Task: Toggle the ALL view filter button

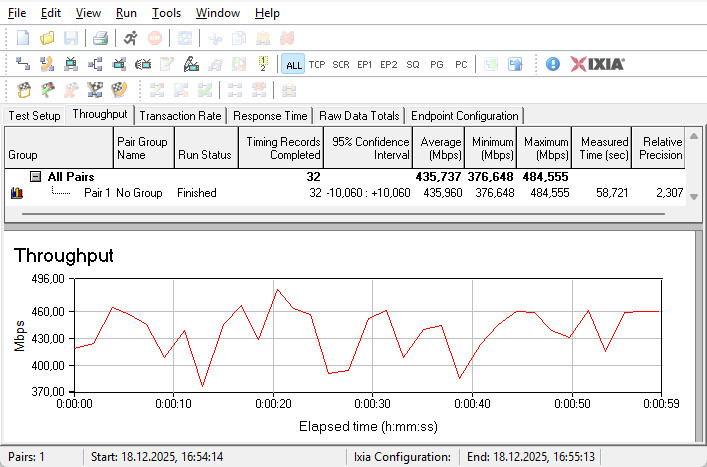Action: (x=293, y=64)
